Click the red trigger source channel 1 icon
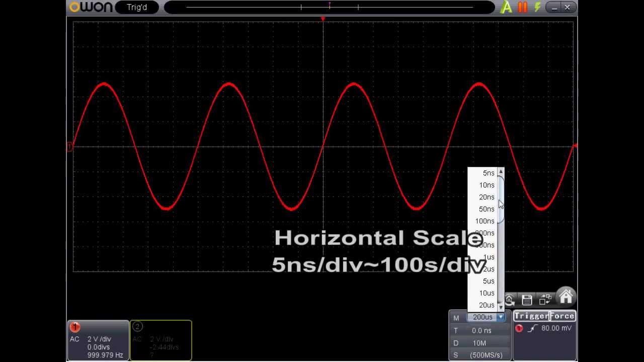 tap(519, 328)
